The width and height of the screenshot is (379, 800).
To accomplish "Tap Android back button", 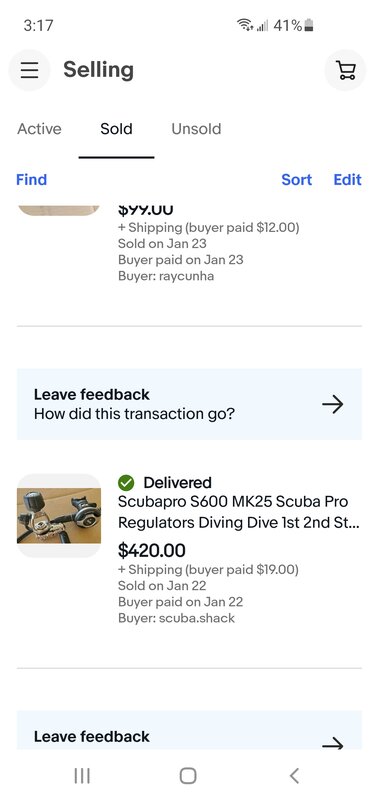I will click(294, 776).
